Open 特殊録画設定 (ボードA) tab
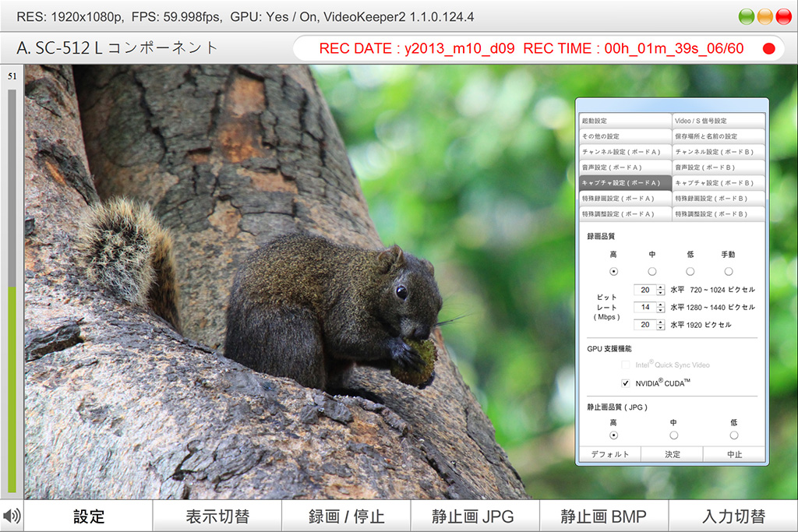Viewport: 798px width, 532px height. pyautogui.click(x=626, y=199)
